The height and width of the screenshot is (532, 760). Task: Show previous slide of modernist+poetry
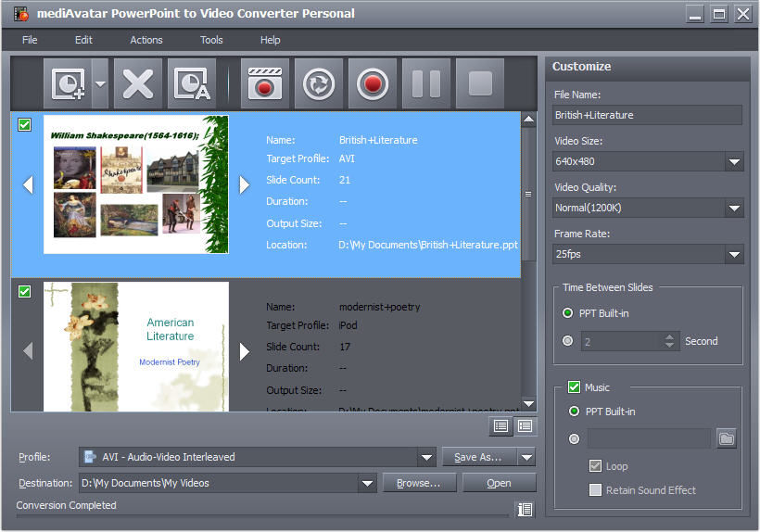(x=28, y=351)
